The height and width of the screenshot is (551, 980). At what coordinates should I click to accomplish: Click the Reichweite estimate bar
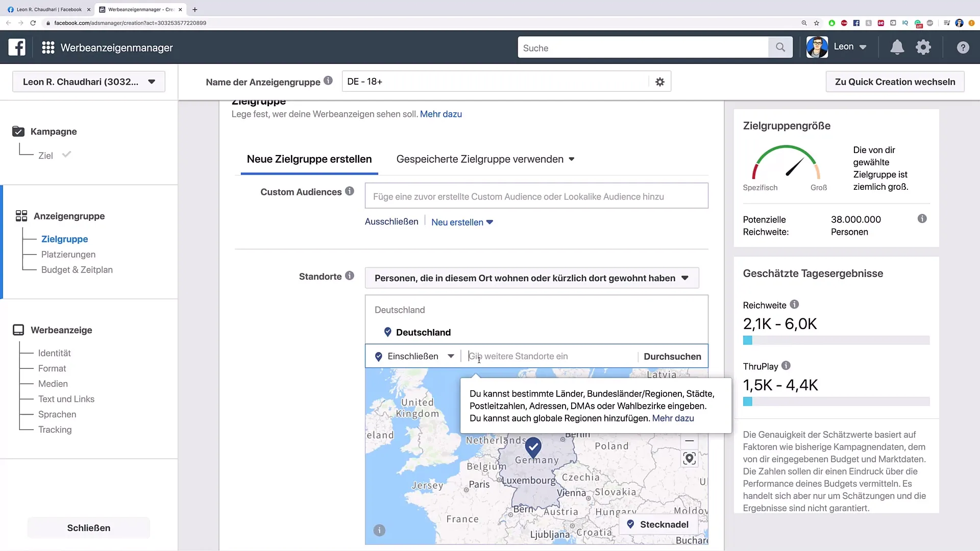836,340
